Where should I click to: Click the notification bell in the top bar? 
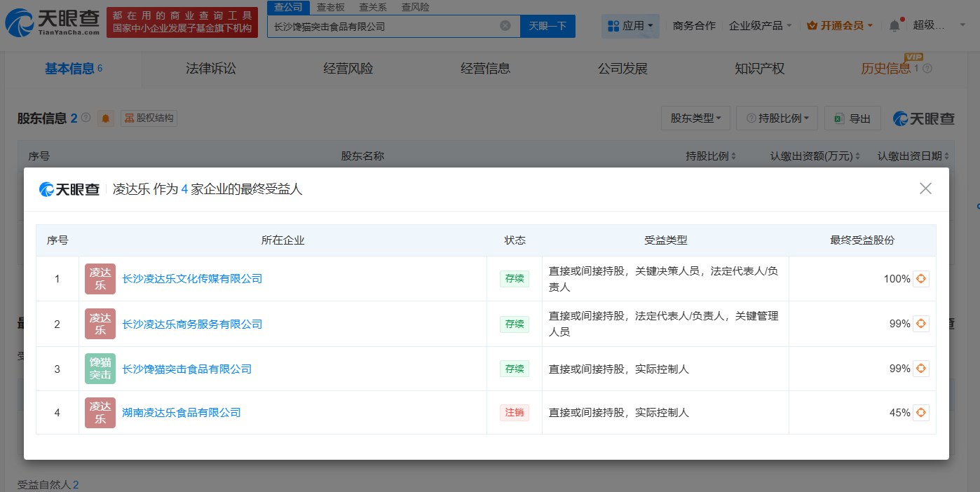click(x=894, y=24)
